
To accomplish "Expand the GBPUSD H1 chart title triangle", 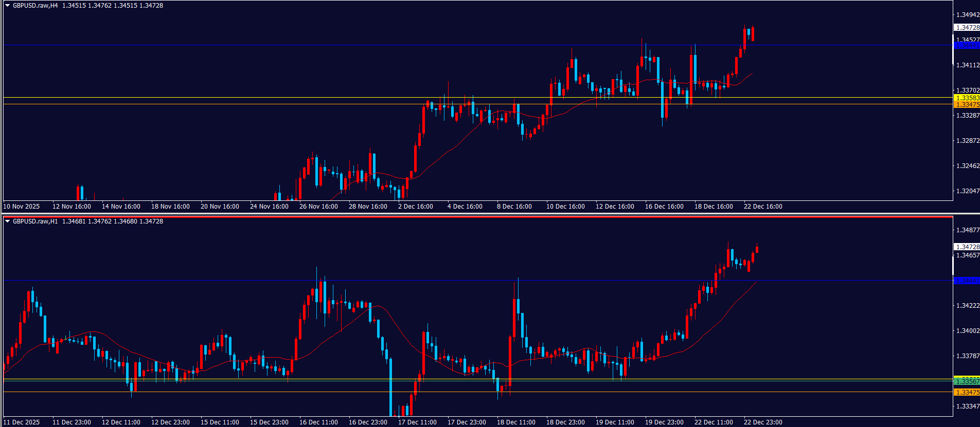I will 7,221.
